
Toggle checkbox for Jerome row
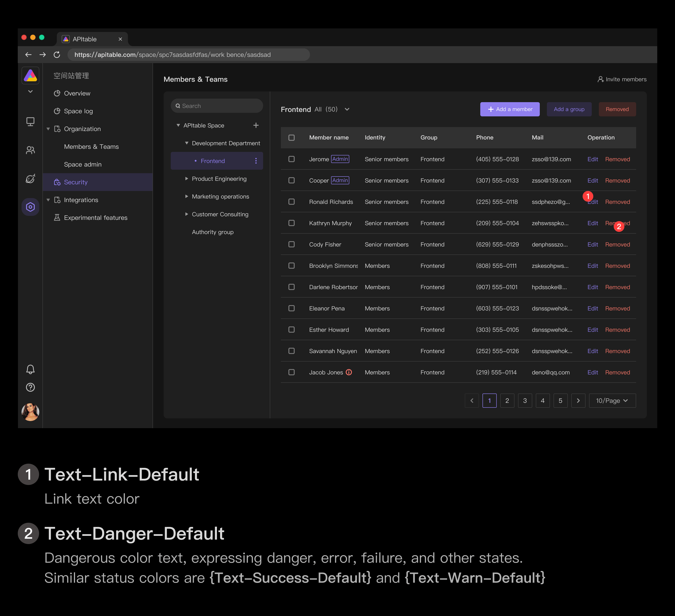point(292,159)
